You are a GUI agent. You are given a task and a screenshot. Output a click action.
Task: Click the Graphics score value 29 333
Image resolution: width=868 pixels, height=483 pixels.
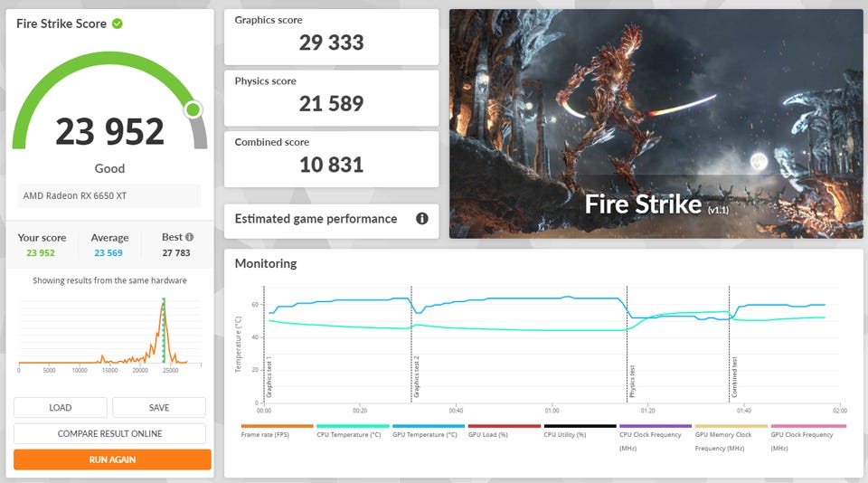332,43
